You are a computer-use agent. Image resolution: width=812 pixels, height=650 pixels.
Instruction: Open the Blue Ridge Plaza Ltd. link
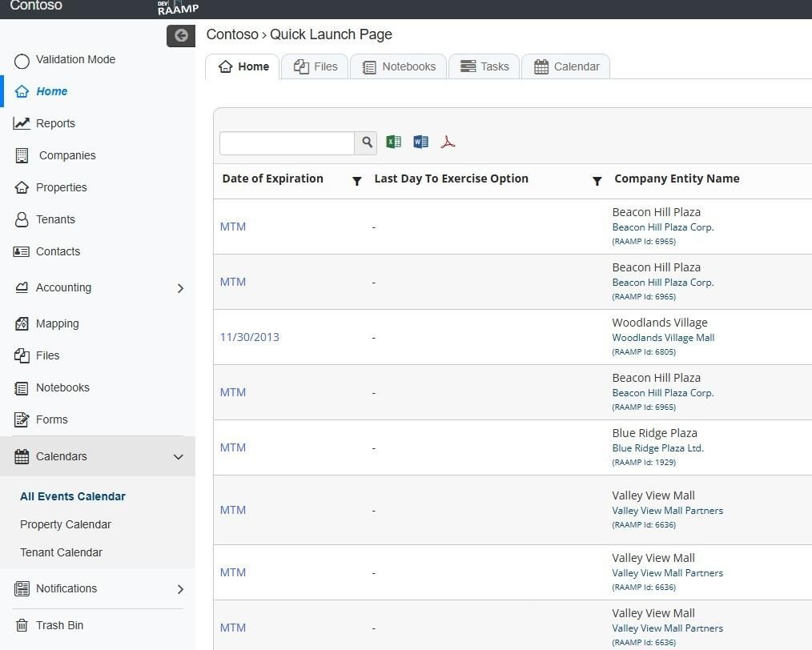coord(657,448)
